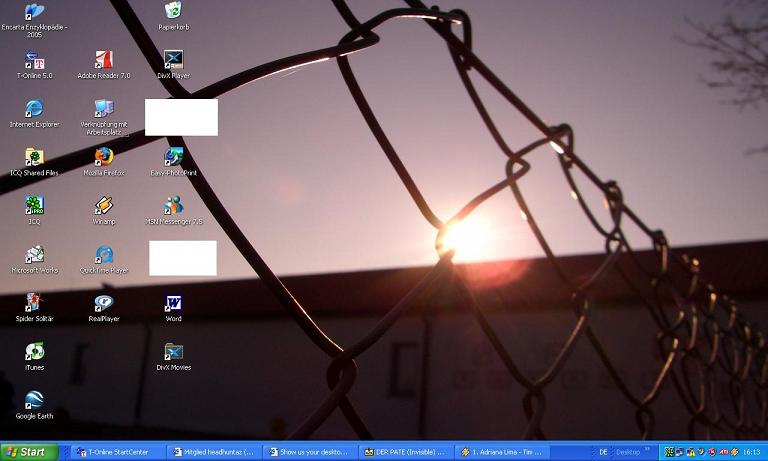Select the DivX Player icon
Screen dimensions: 768x461
(173, 60)
